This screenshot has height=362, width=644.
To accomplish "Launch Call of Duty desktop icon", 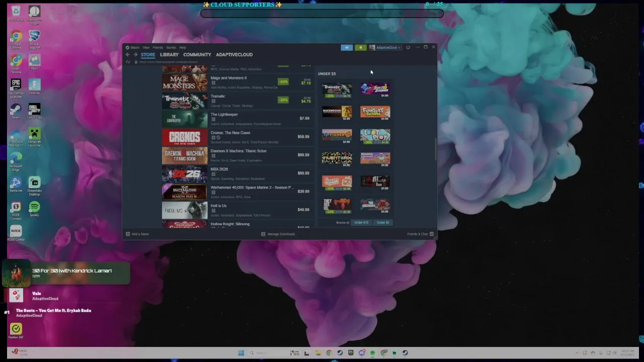I will [34, 111].
